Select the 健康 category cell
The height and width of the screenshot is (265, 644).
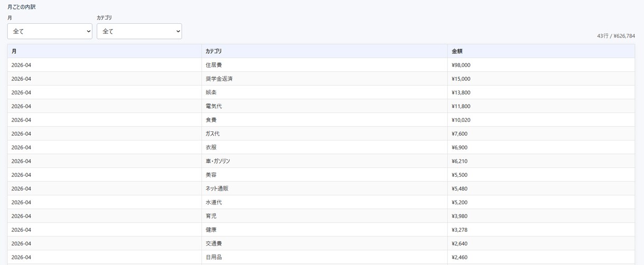(x=325, y=230)
